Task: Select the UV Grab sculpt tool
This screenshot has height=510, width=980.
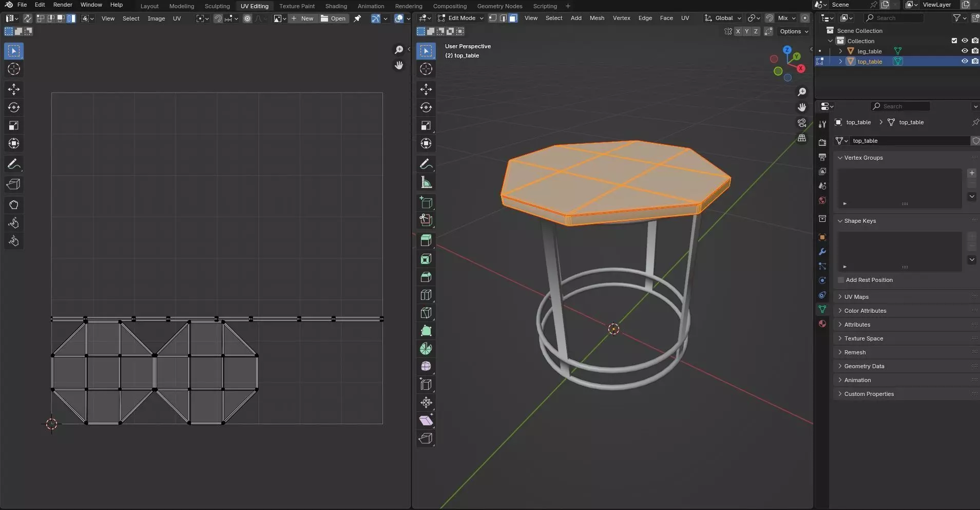Action: coord(14,205)
